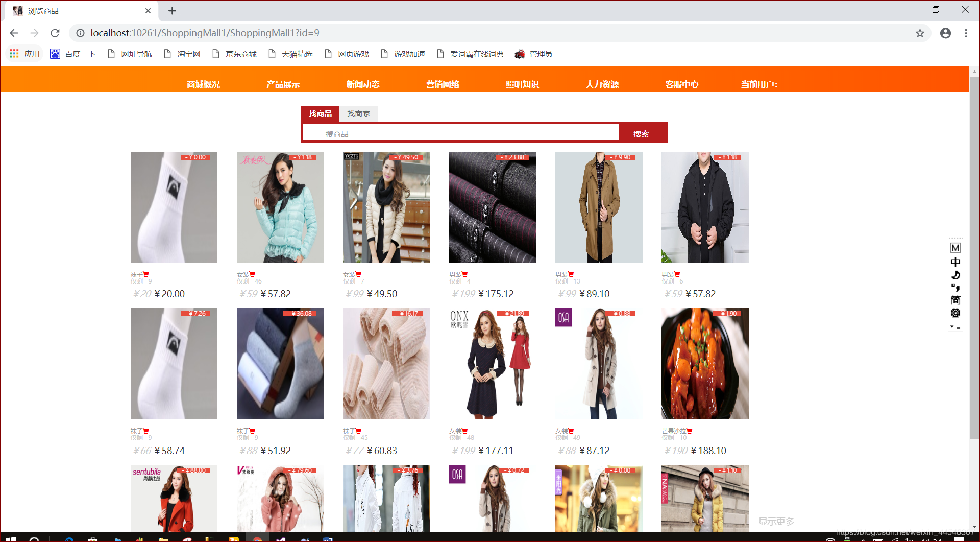
Task: Open the white sock product priced ¥58.74
Action: [174, 364]
